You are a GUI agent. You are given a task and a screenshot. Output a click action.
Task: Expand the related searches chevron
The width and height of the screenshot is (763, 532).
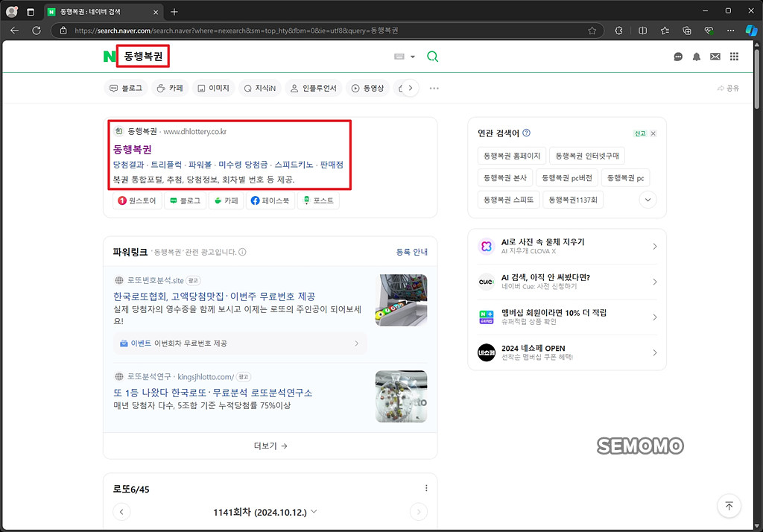pos(648,200)
